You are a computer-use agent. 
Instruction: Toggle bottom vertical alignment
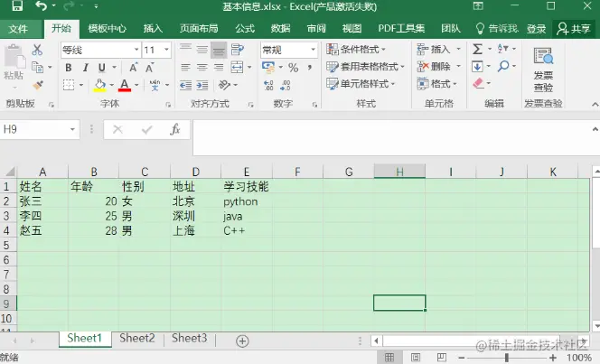[219, 50]
